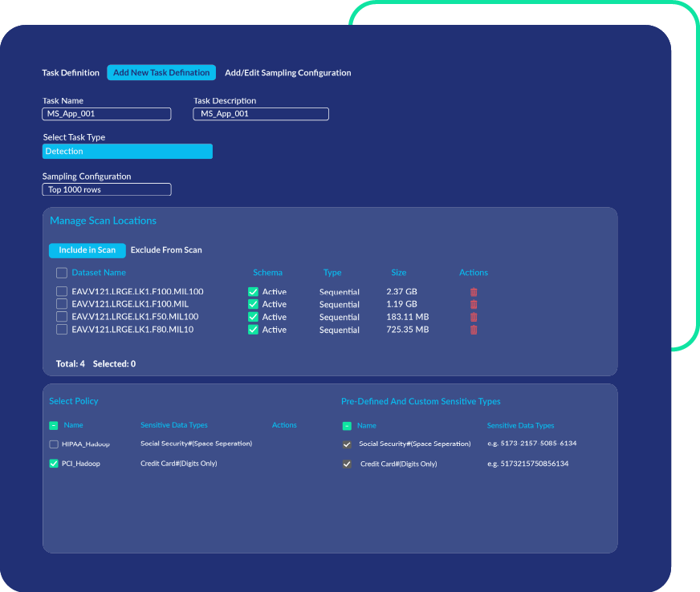
Task: Click the Active schema icon for EAV.V121.LRGE.LK1.F100.MIL
Action: click(253, 304)
